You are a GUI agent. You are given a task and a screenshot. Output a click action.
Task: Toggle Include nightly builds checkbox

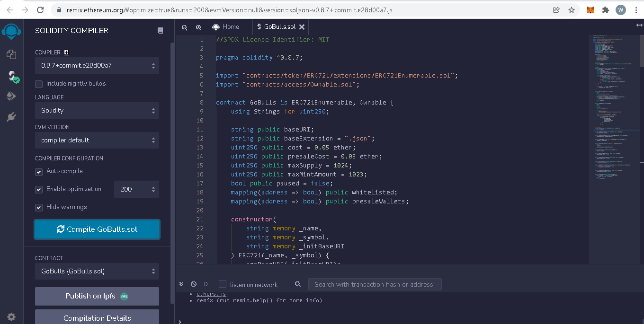coord(39,84)
